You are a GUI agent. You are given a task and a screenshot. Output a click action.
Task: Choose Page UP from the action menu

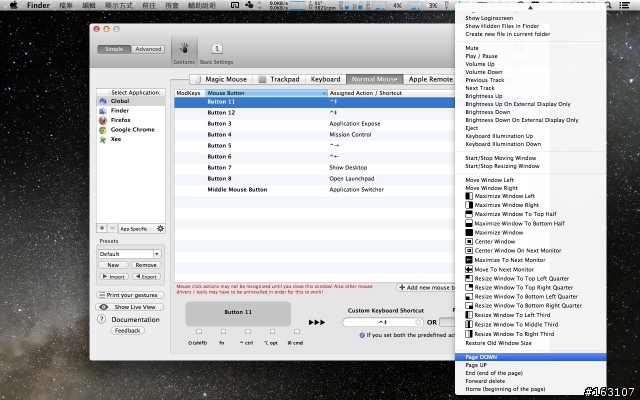[531, 365]
